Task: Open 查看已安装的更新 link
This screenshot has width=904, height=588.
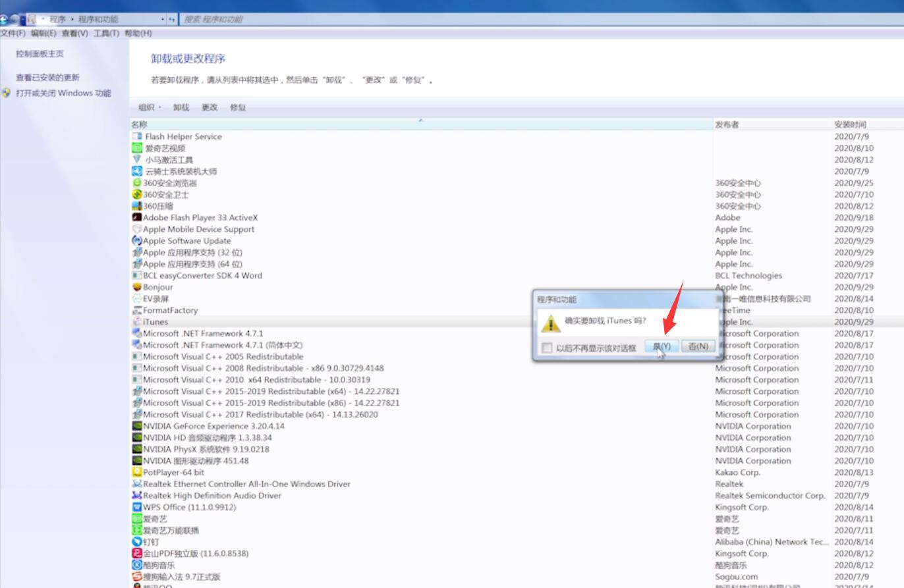Action: [47, 77]
